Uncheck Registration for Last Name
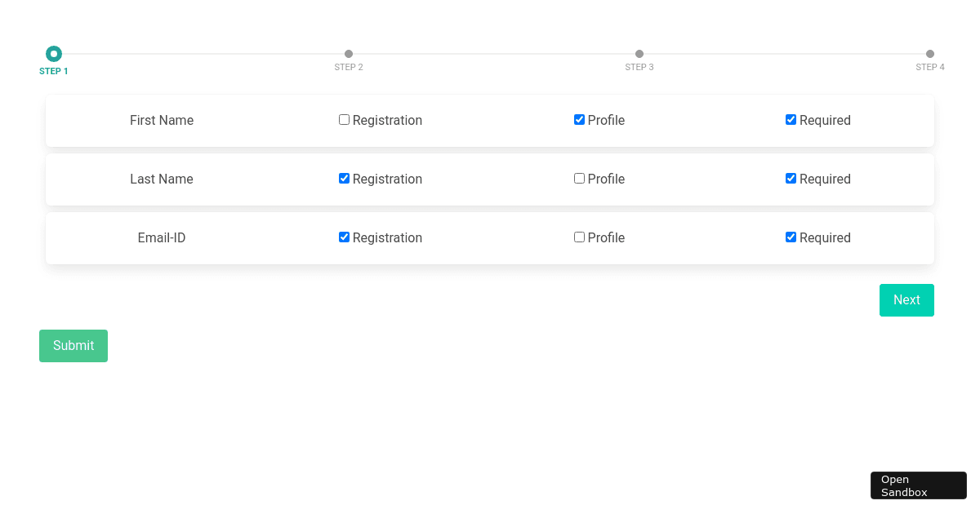Viewport: 980px width, 514px height. coord(344,178)
